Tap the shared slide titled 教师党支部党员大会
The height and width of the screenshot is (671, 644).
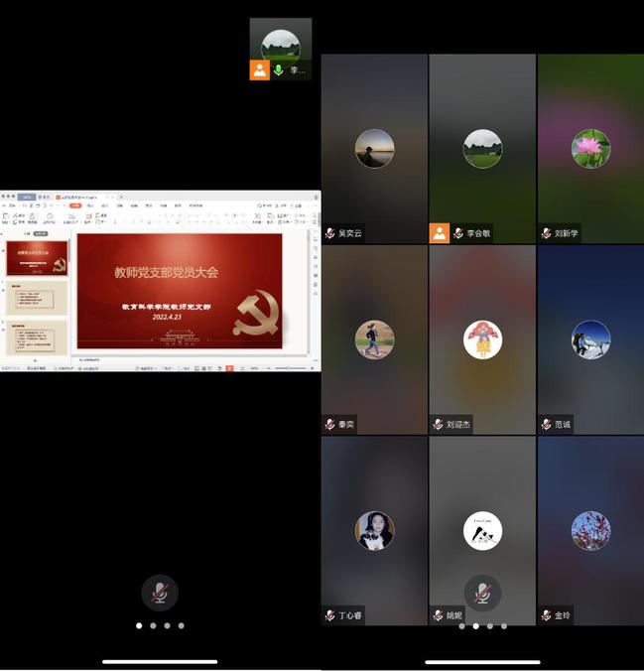click(x=180, y=290)
